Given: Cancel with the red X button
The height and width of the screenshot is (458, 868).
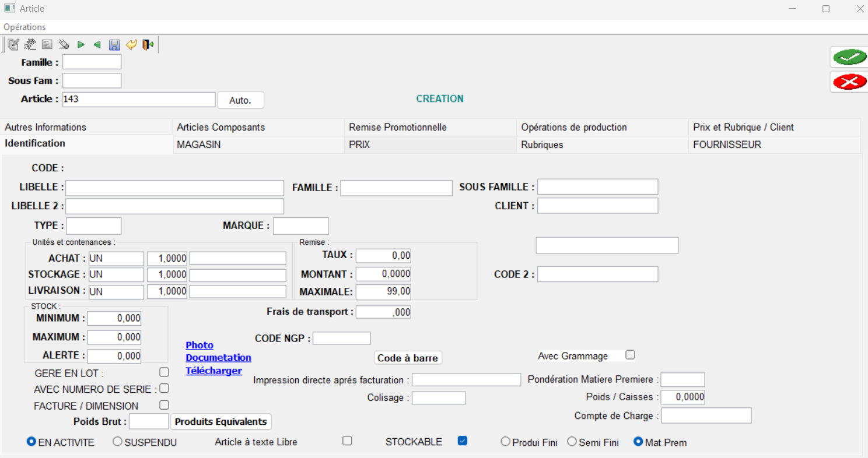Looking at the screenshot, I should (x=849, y=82).
